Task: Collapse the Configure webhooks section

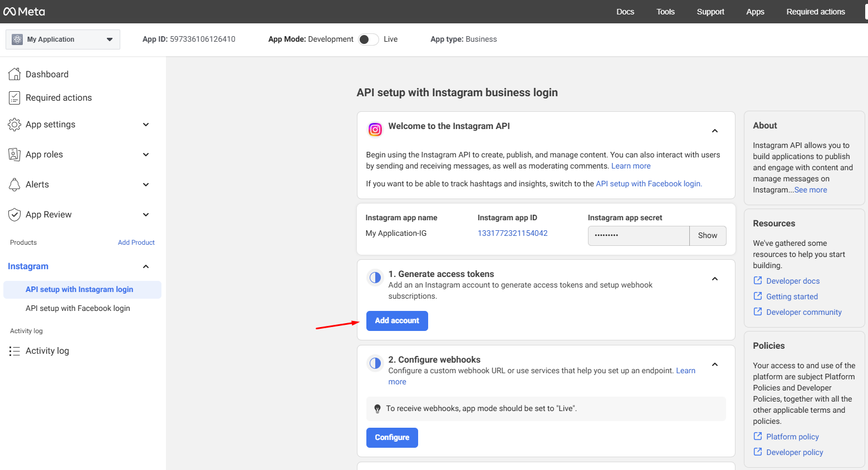Action: 715,364
